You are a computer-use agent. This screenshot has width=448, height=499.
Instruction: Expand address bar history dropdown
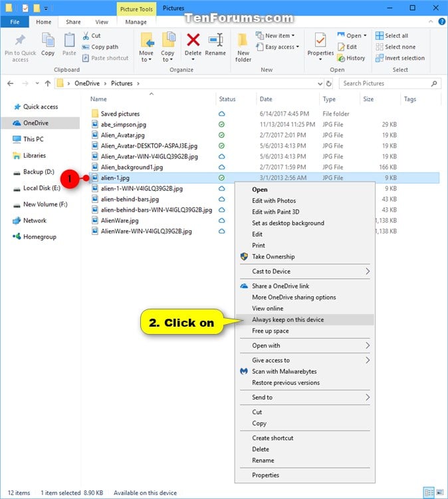320,83
